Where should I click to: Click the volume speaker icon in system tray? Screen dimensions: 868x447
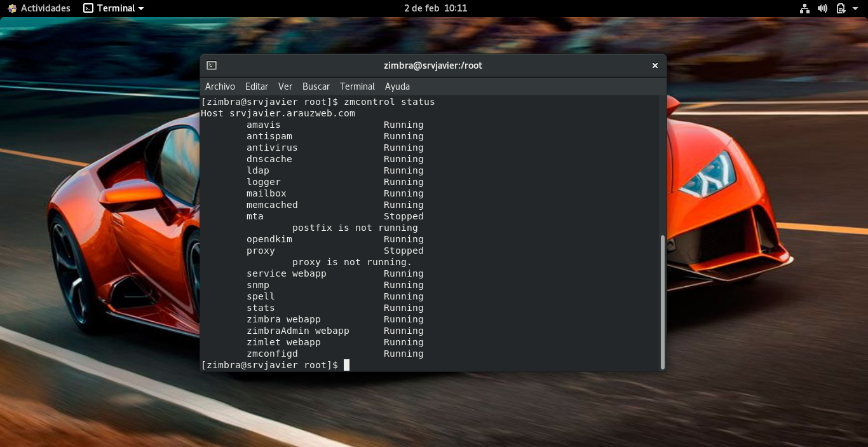pyautogui.click(x=822, y=8)
